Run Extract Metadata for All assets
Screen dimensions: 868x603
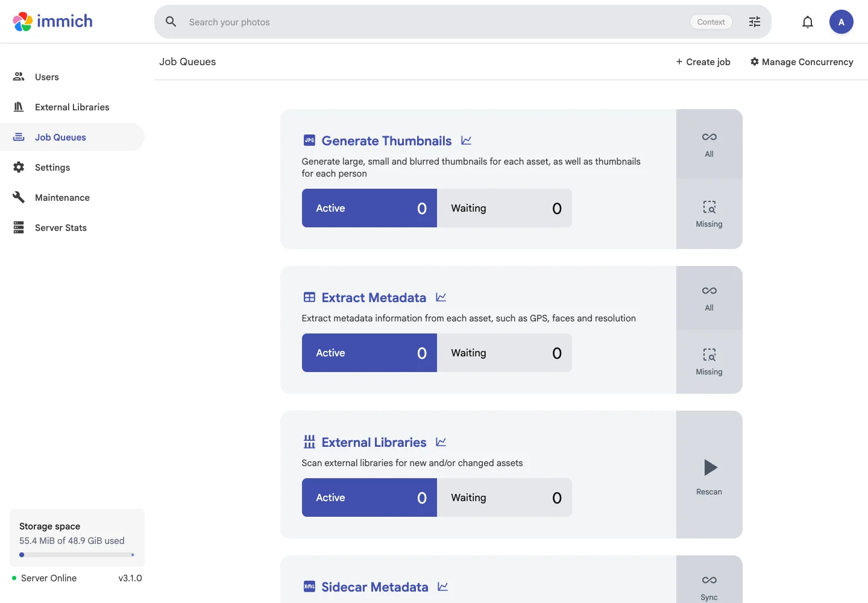coord(709,298)
